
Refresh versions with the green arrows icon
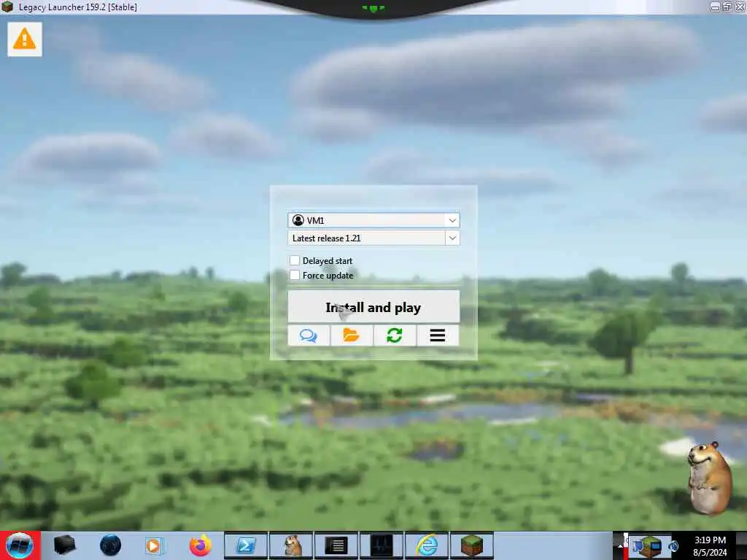pos(395,335)
